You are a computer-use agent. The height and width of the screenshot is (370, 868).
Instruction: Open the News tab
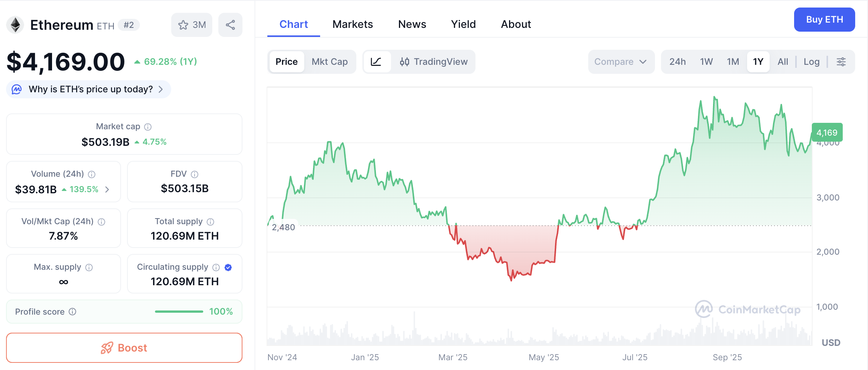pos(412,24)
